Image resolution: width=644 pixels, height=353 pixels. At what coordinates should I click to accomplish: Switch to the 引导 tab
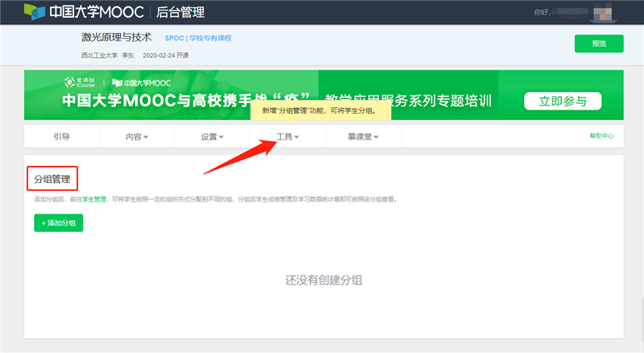(61, 137)
